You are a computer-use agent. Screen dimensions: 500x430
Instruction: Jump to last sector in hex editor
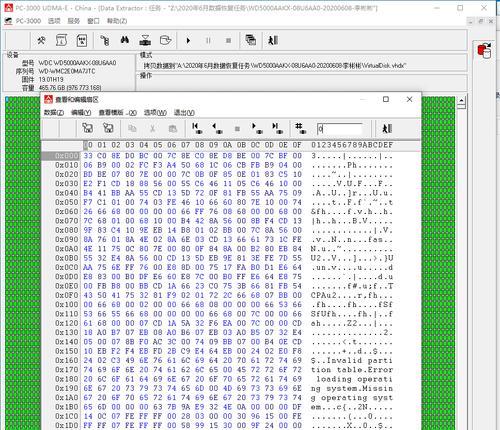click(277, 128)
